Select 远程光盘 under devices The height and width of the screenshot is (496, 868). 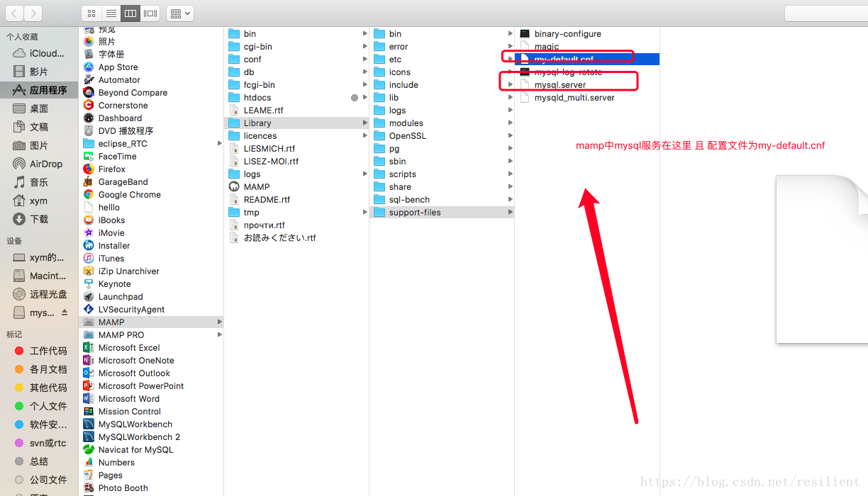click(39, 294)
